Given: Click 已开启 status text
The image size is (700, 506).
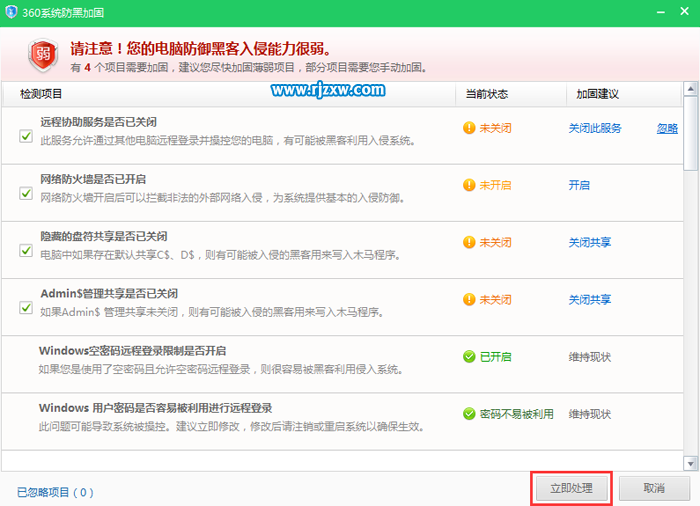Looking at the screenshot, I should coord(496,357).
